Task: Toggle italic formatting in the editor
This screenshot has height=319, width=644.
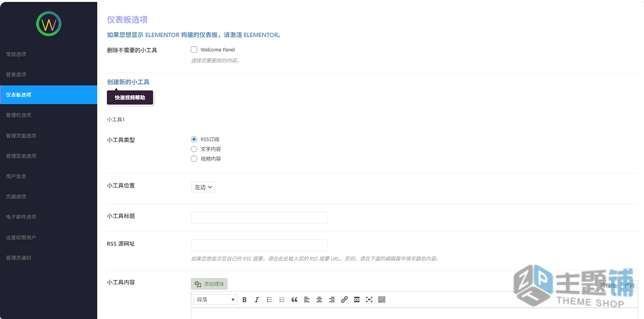Action: pos(257,300)
